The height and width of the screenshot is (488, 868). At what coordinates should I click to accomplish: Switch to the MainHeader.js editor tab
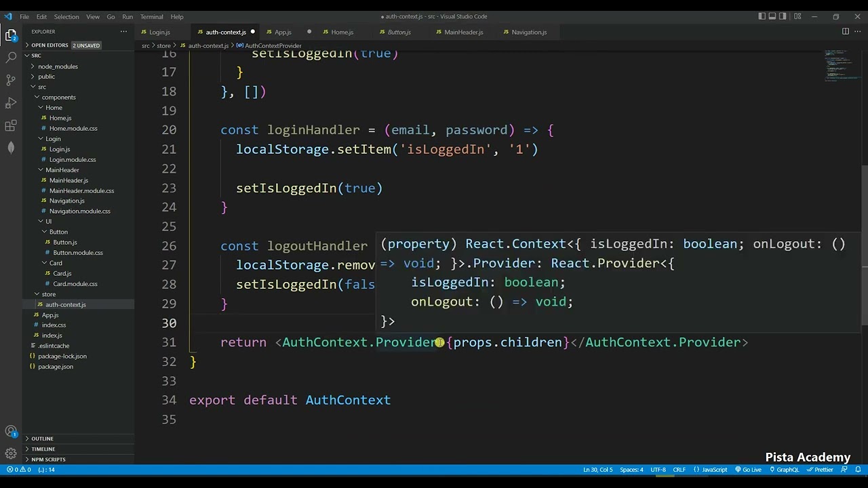pos(464,32)
